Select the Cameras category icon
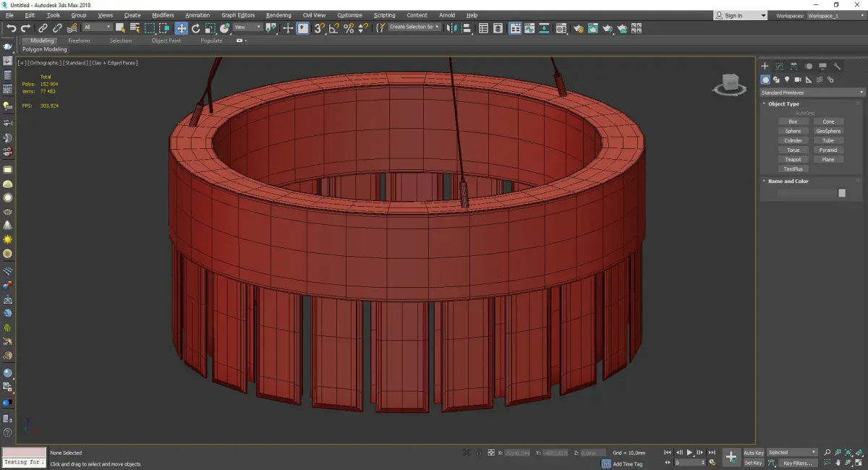Screen dimensions: 868x470 tap(798, 80)
